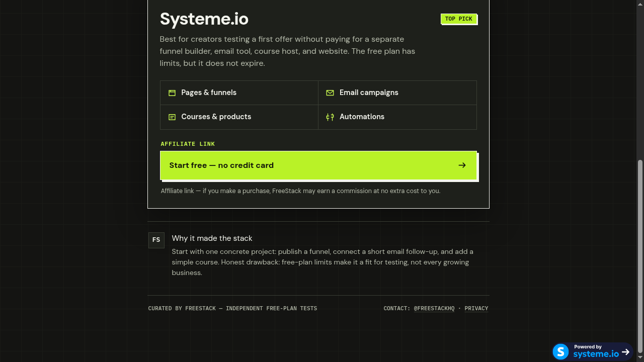This screenshot has width=644, height=362.
Task: Click the blue S Systeme.io logo badge
Action: [560, 351]
